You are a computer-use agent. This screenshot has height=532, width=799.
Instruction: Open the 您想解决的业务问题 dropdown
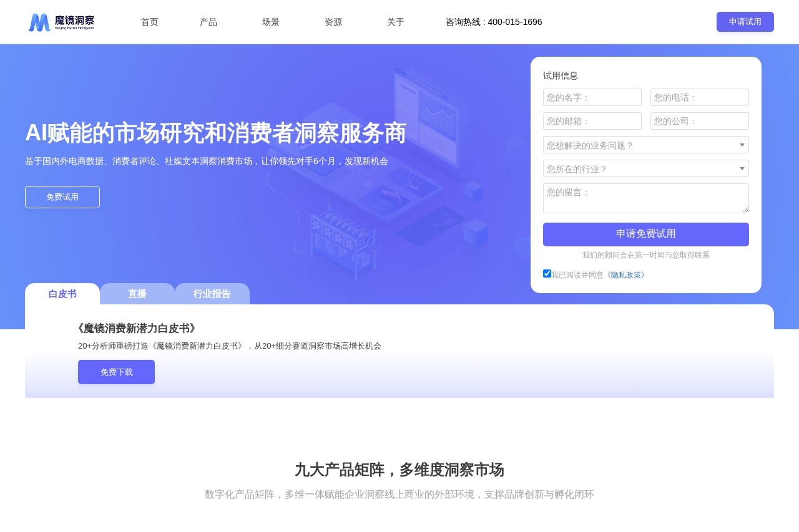point(645,145)
